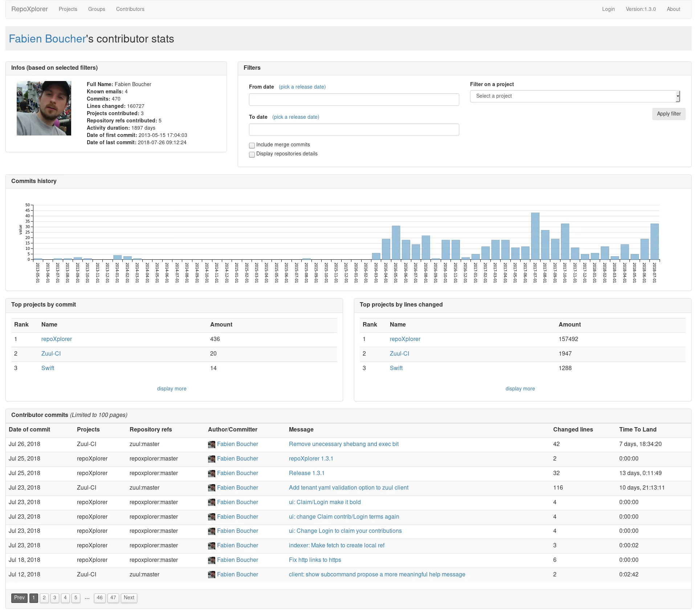Click avatar icon in Jul 12, 2018 commit row
The height and width of the screenshot is (616, 697).
pyautogui.click(x=211, y=575)
